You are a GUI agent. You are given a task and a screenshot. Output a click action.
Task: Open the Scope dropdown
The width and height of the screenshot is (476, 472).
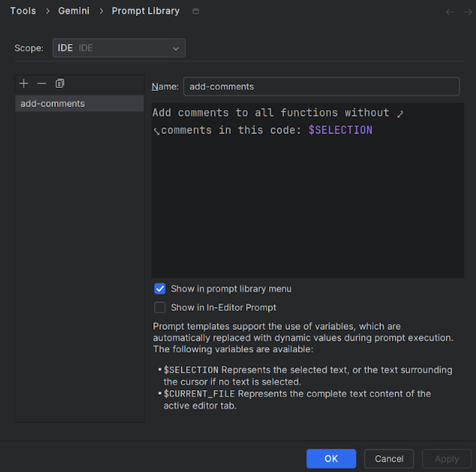coord(119,48)
